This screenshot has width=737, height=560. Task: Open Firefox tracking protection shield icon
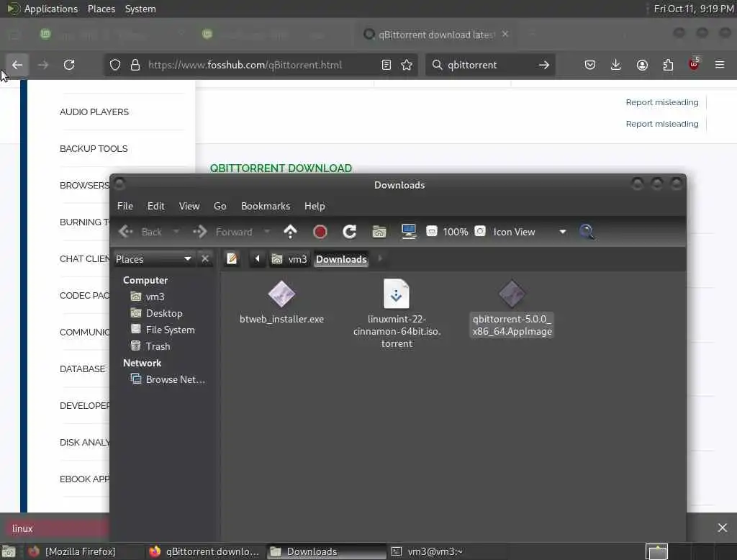(x=115, y=65)
